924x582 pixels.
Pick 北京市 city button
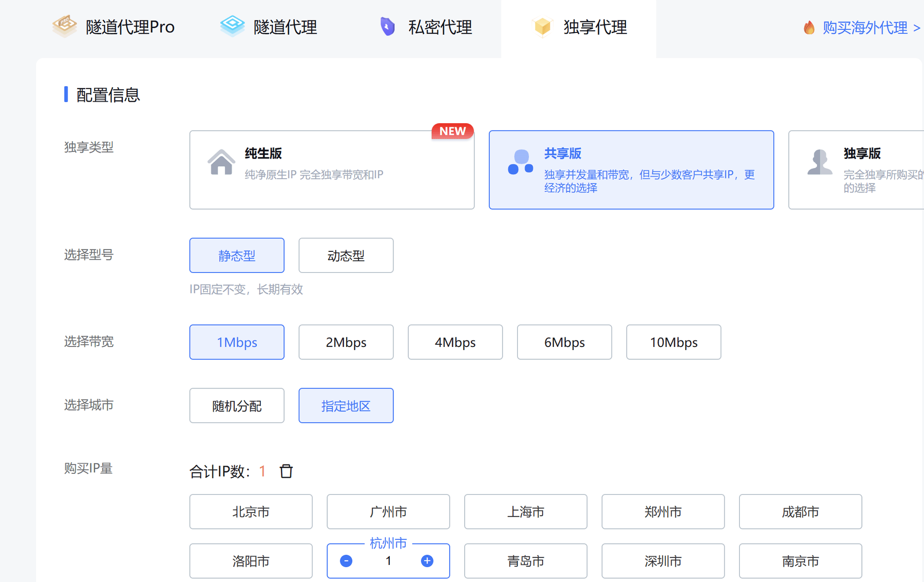(251, 512)
